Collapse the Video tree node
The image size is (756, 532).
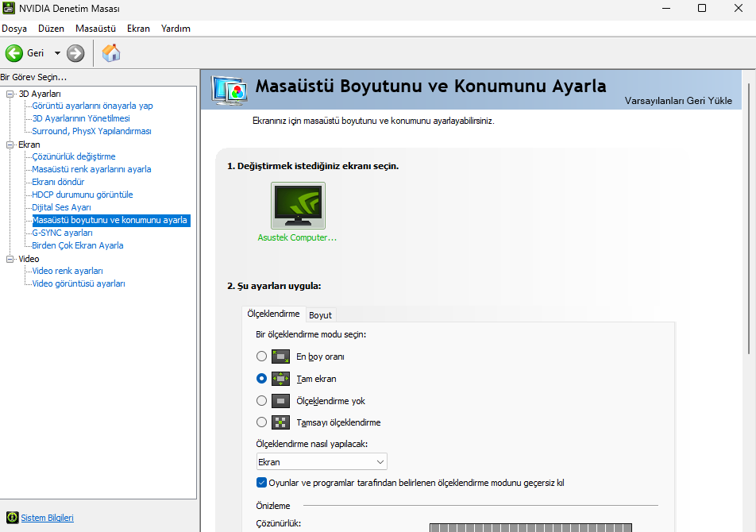coord(10,259)
